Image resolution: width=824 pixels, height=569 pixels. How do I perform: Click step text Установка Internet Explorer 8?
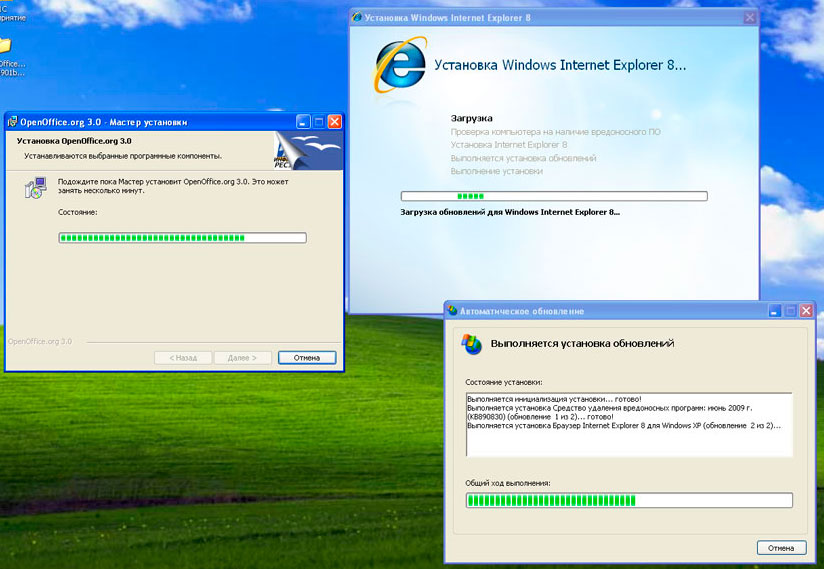(509, 144)
